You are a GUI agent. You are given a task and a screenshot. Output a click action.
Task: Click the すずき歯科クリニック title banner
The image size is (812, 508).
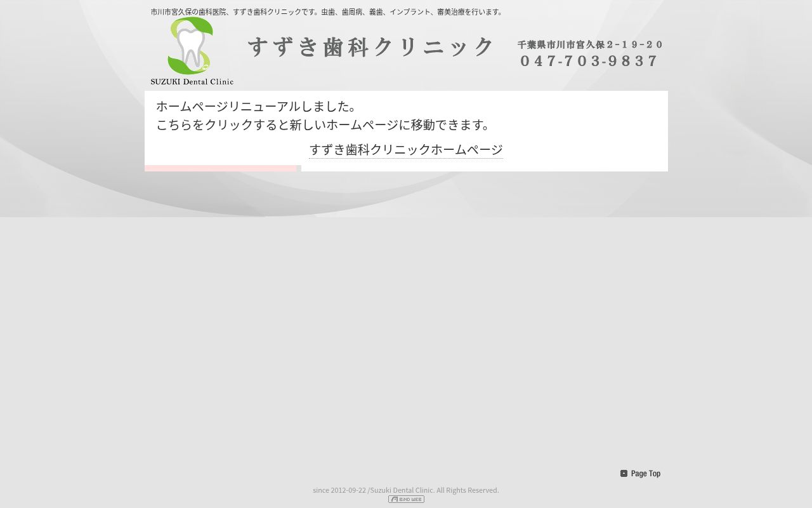point(370,47)
